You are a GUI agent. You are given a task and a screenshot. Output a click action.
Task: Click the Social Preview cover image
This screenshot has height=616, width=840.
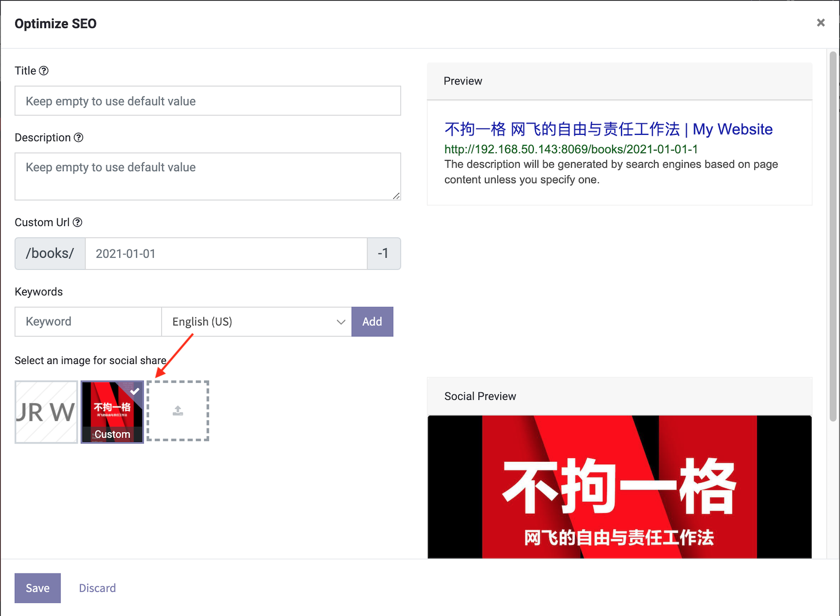pos(619,487)
